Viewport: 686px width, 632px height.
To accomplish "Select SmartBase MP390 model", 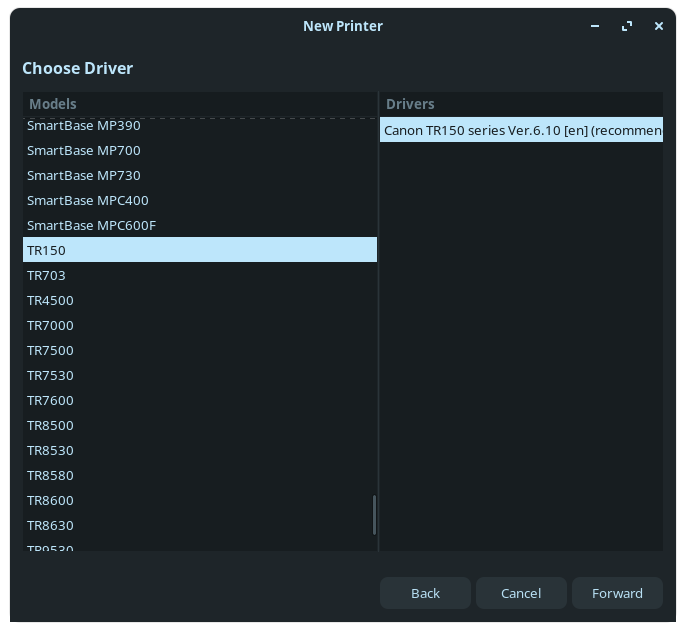I will tap(84, 126).
